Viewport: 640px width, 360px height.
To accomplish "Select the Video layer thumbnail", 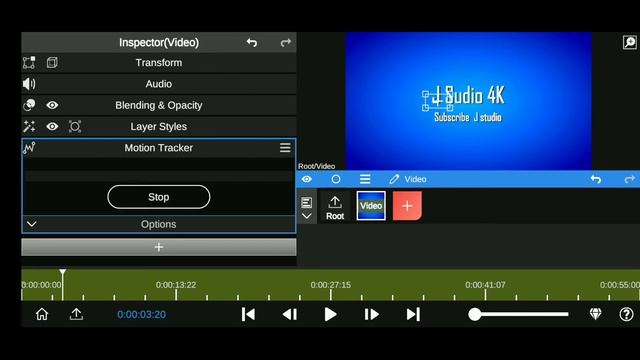I will (371, 206).
